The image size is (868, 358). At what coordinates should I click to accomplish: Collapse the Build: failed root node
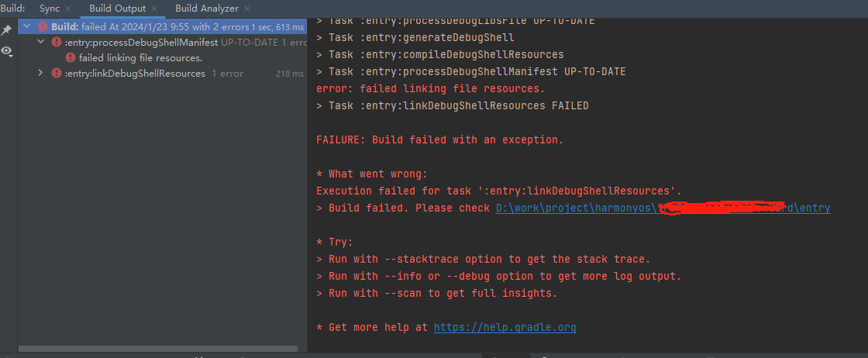[x=26, y=26]
